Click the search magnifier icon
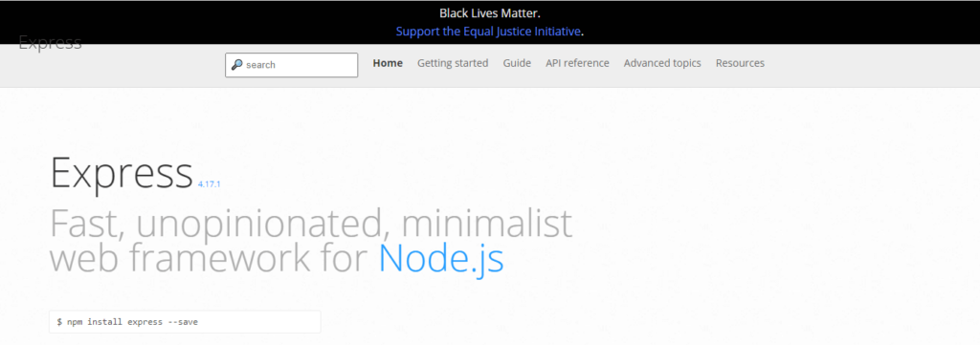Image resolution: width=980 pixels, height=345 pixels. pyautogui.click(x=236, y=64)
